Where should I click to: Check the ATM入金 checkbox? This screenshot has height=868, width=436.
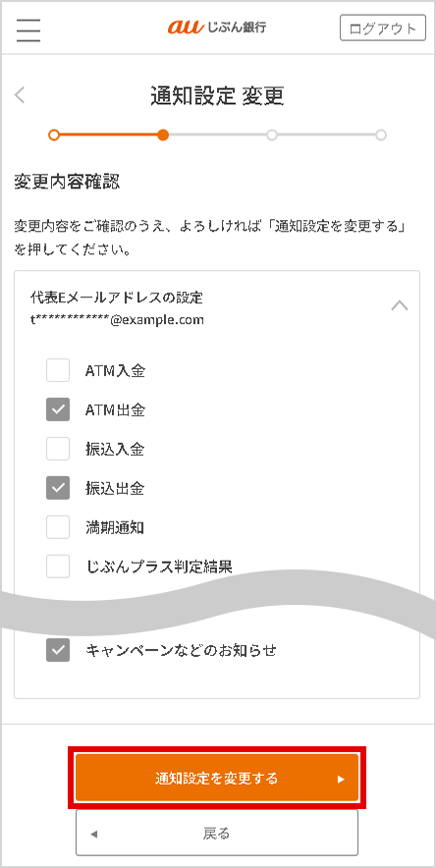(x=58, y=370)
